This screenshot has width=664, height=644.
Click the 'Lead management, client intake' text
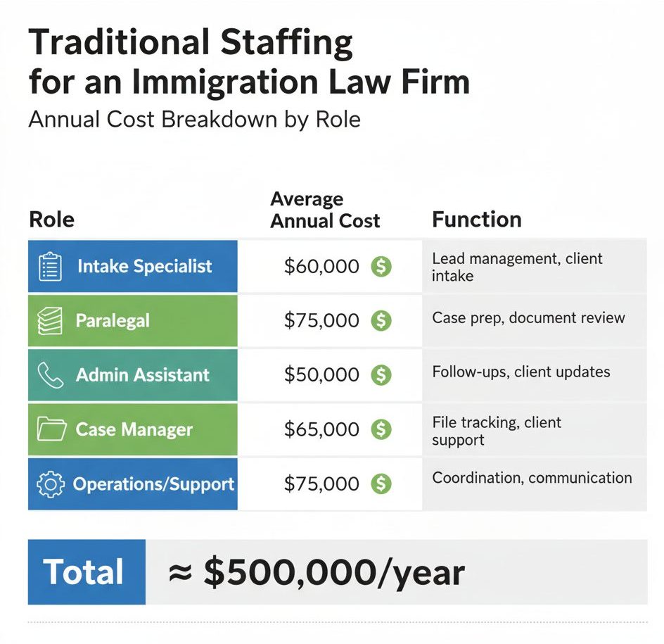[x=516, y=267]
